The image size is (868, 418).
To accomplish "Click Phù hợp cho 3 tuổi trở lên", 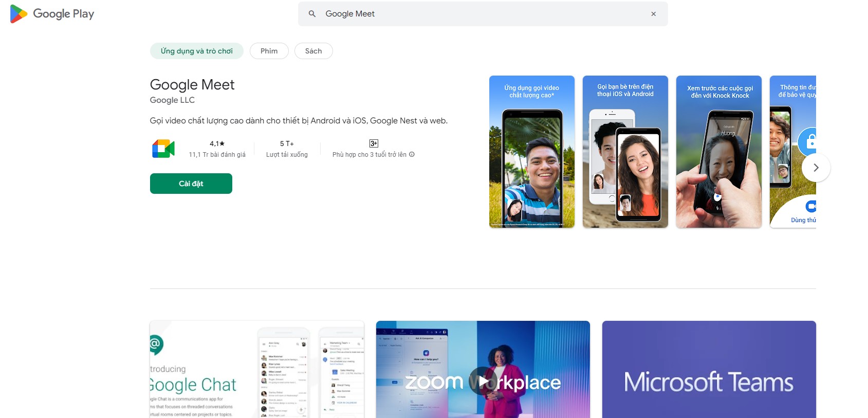I will pyautogui.click(x=370, y=154).
